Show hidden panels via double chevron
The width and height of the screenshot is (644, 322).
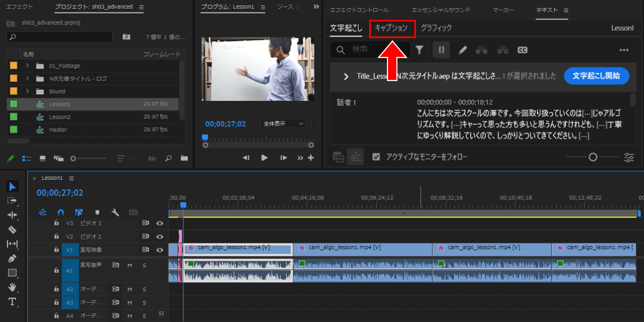316,8
